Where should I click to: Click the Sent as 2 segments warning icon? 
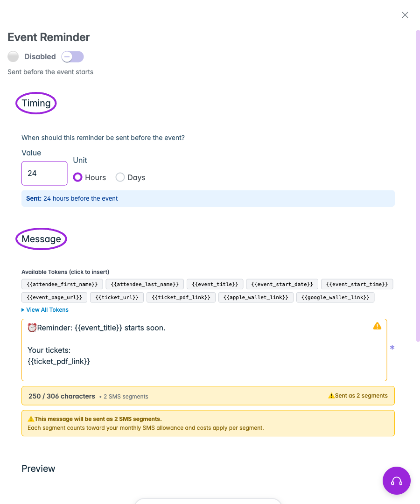click(x=331, y=396)
